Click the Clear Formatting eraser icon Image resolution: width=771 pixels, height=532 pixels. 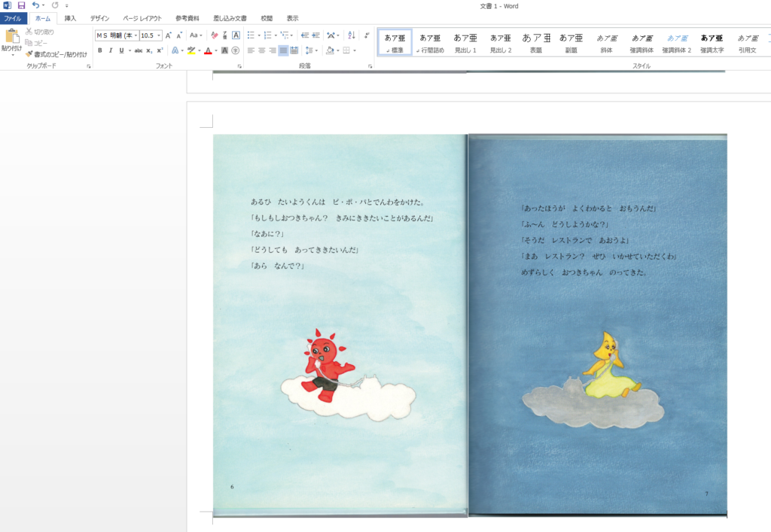pyautogui.click(x=215, y=35)
